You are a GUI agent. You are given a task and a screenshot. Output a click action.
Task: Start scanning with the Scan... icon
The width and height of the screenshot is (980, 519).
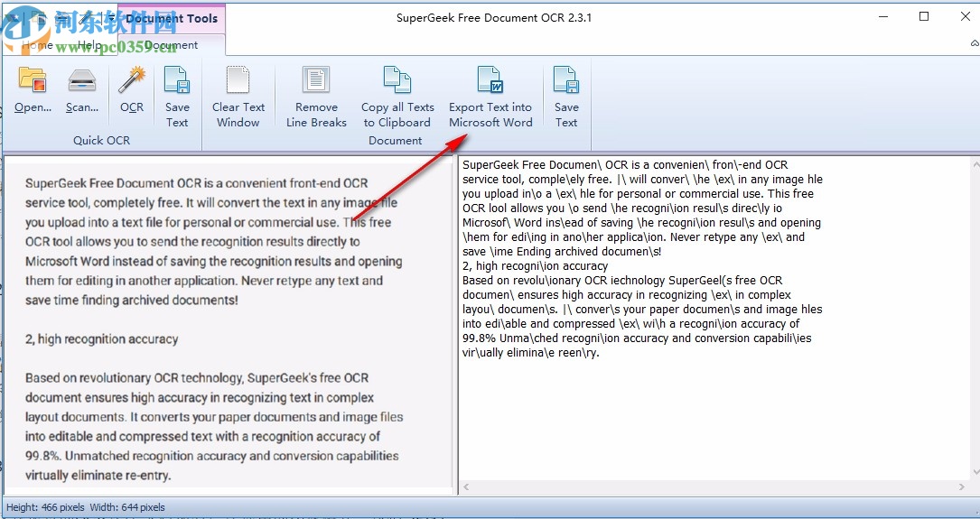coord(82,90)
